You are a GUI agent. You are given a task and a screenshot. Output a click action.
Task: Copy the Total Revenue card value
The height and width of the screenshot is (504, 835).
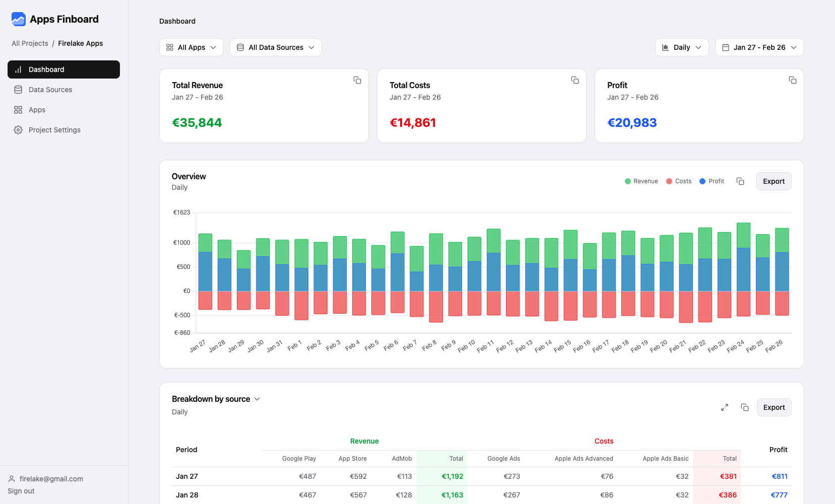coord(357,80)
